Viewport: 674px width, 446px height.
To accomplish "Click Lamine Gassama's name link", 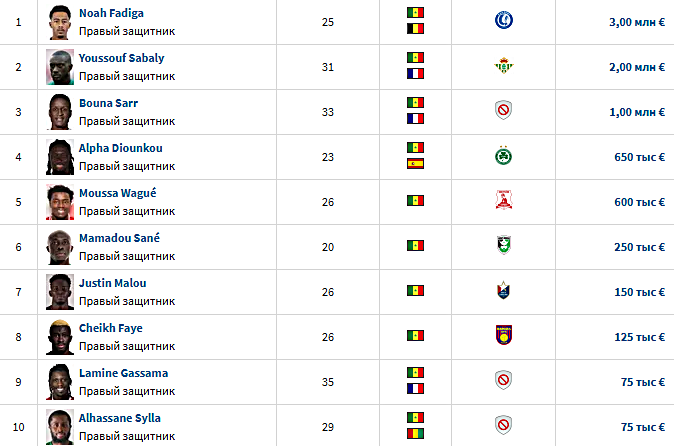I will (123, 373).
